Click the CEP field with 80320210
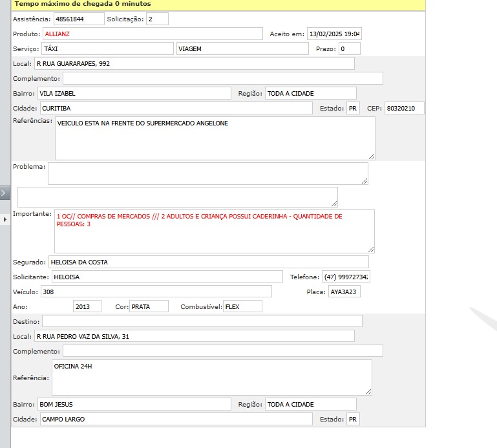The image size is (497, 448). pyautogui.click(x=404, y=108)
